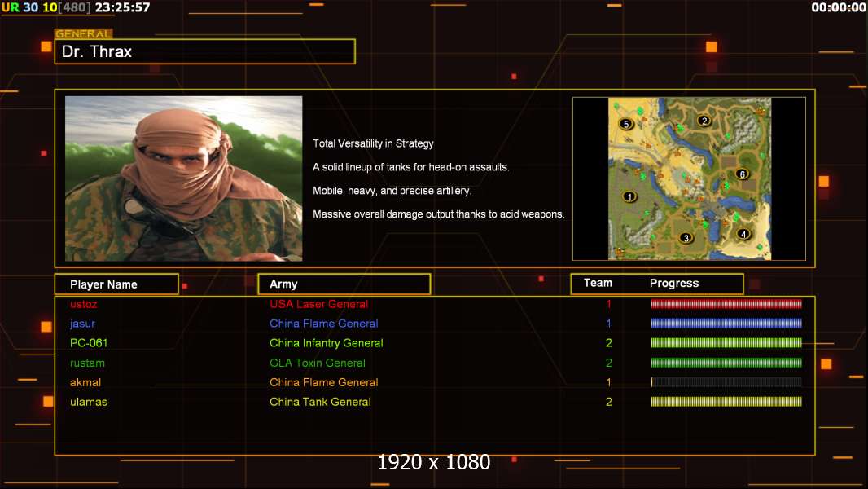Click the Army column header

click(344, 284)
